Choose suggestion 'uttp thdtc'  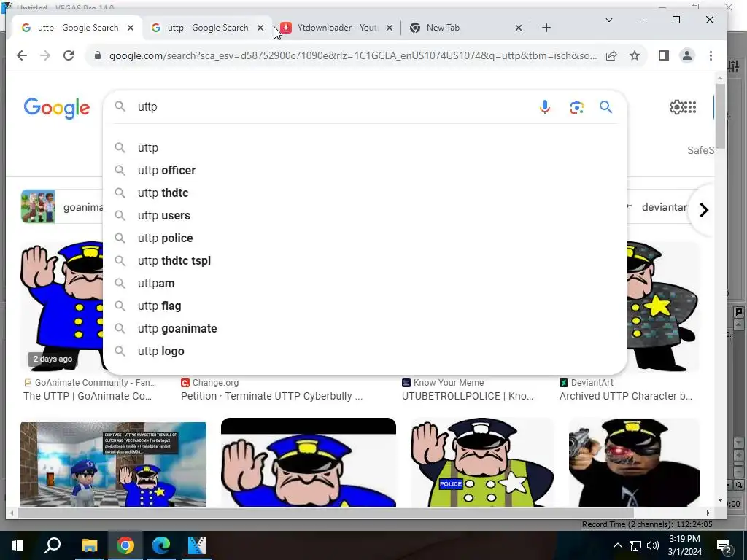point(365,192)
